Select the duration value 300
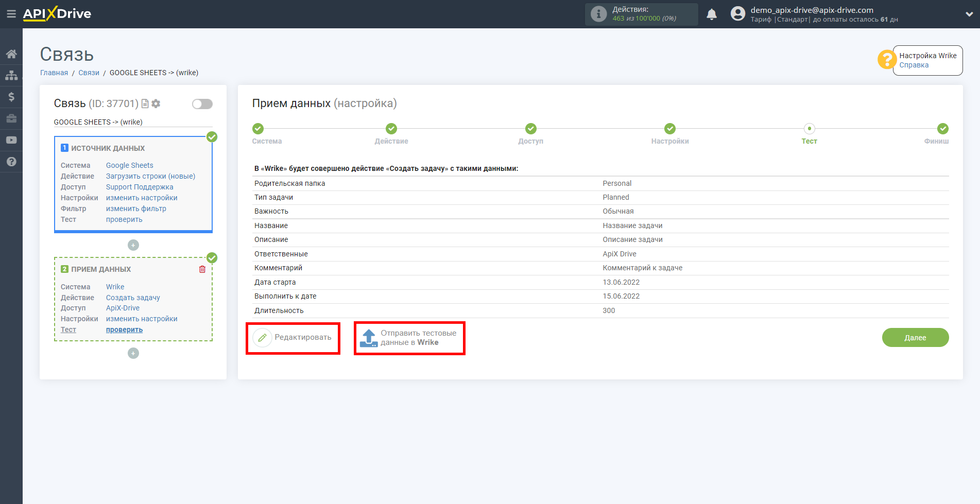Screen dimensions: 980x504 [x=609, y=310]
